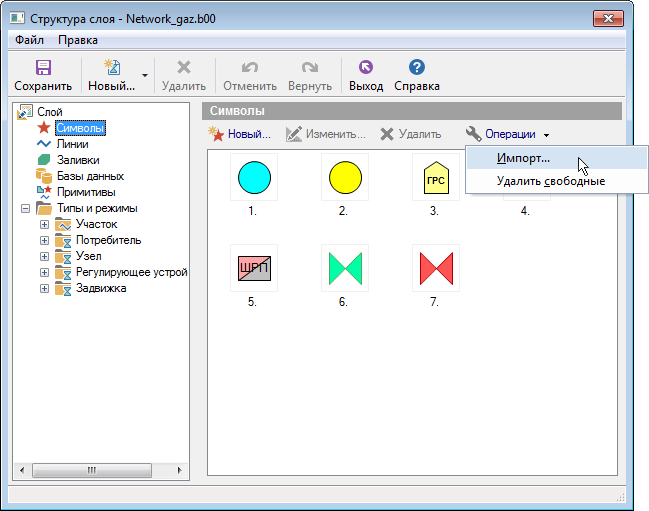Expand the Участок tree node
Screen dimensions: 649x511
click(x=44, y=224)
